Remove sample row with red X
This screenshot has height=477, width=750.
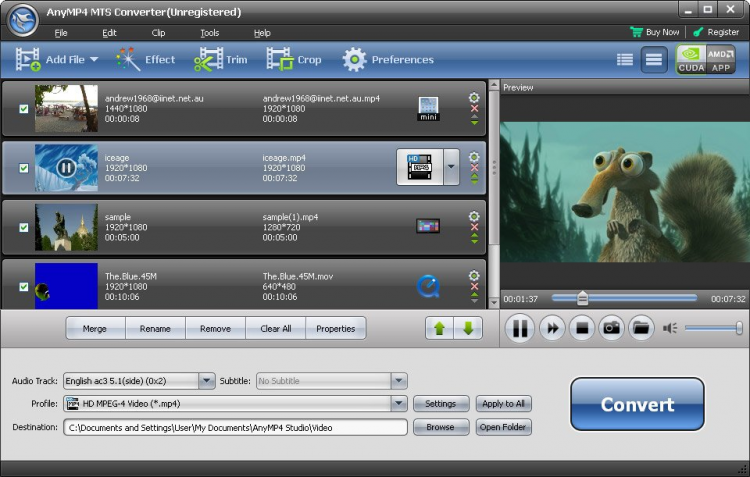pos(474,227)
